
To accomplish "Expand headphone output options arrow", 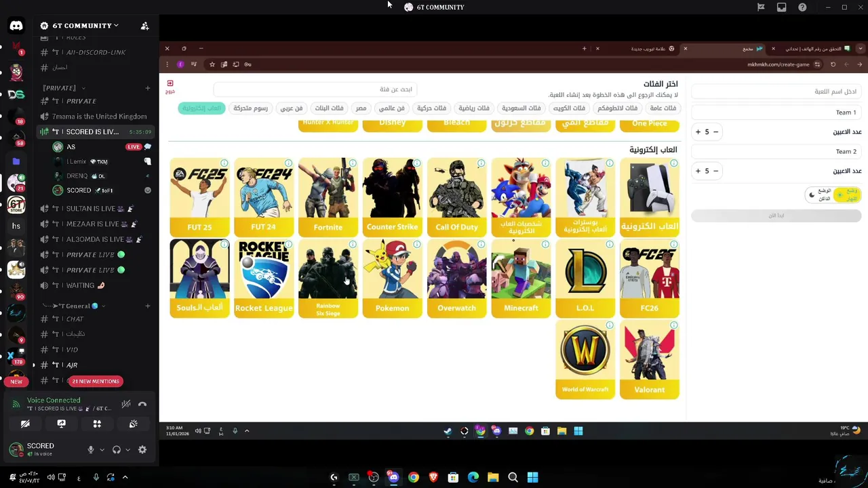I will coord(127,449).
